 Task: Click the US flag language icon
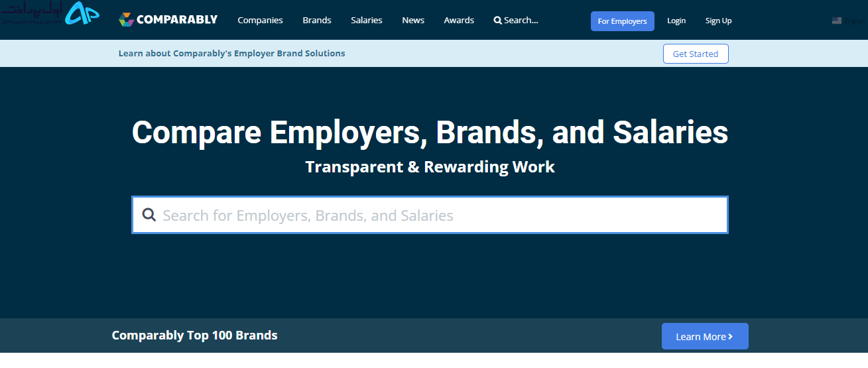point(837,21)
